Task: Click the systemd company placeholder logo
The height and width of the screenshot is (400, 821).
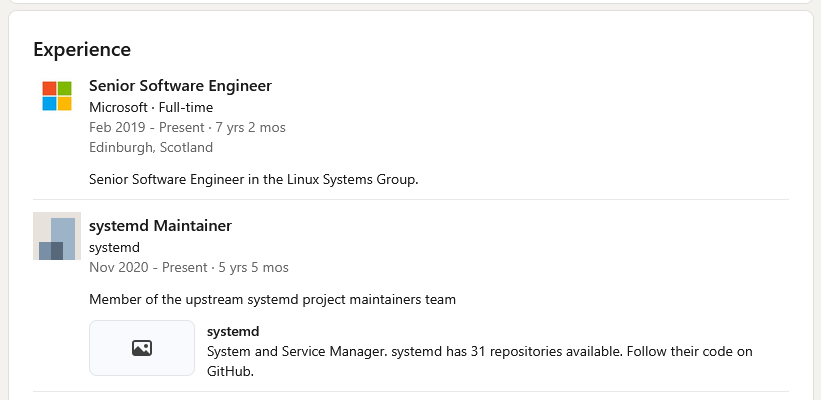Action: tap(57, 236)
